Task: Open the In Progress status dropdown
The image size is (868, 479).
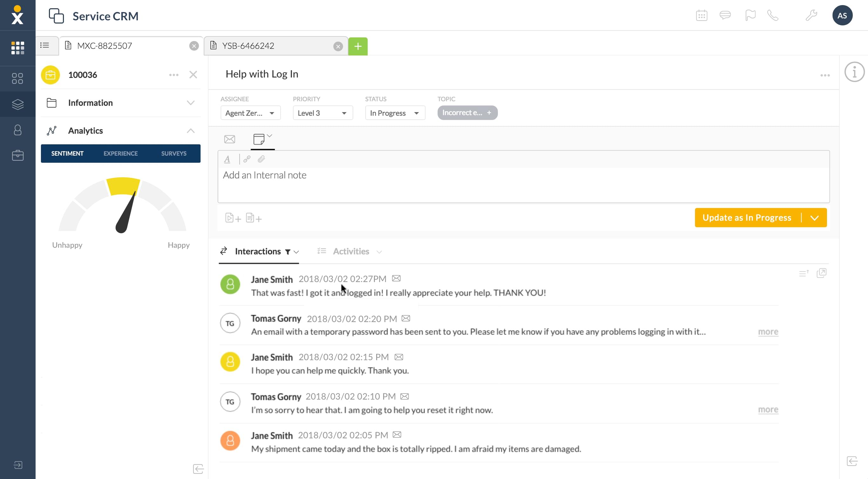Action: 395,113
